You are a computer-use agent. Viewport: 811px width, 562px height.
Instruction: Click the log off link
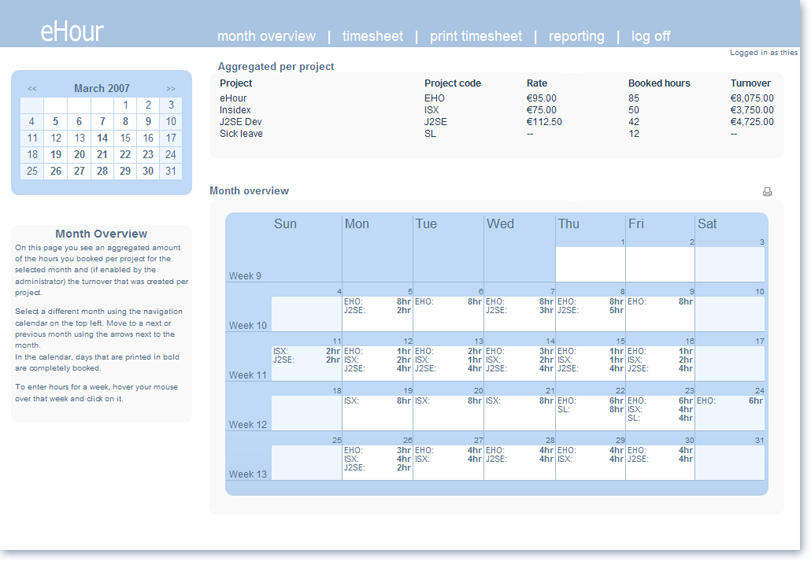click(650, 36)
